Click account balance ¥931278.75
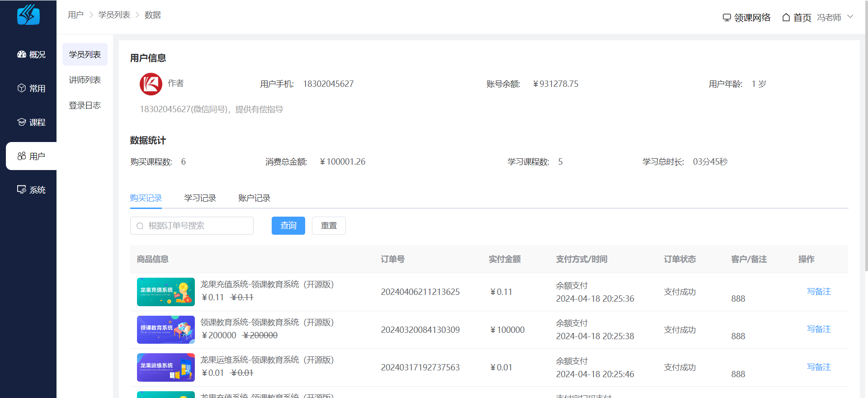Viewport: 868px width, 398px height. point(556,84)
